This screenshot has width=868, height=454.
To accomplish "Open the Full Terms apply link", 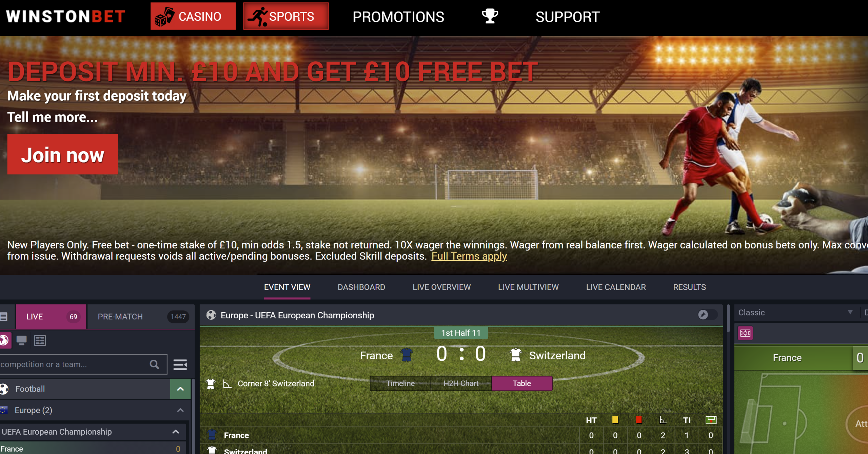I will click(469, 256).
